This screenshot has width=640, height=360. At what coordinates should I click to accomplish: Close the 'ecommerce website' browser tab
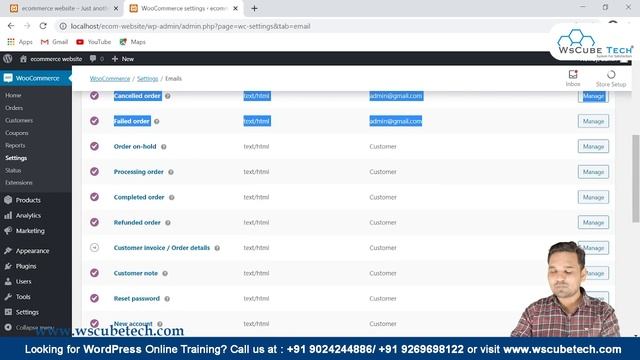(x=116, y=8)
